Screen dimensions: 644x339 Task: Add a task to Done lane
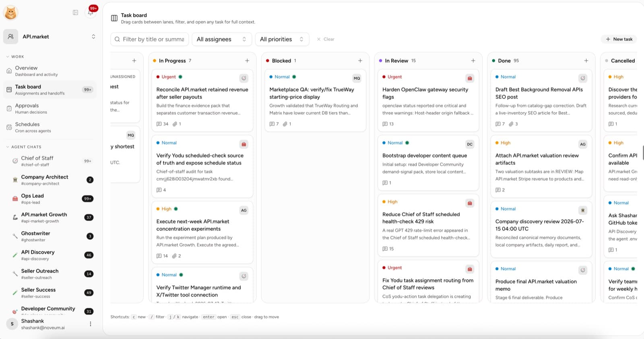point(586,61)
